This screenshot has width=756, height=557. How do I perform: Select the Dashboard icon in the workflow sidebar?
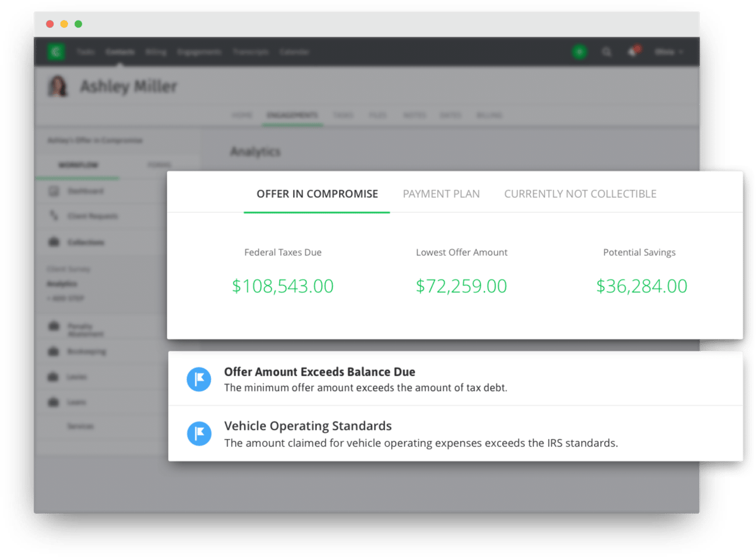(54, 191)
